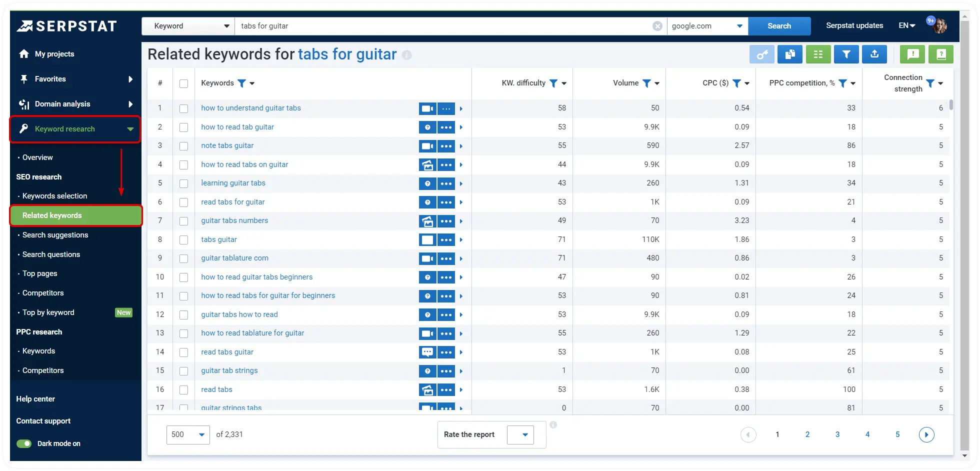Check the checkbox next to 'how to read tab guitar'
Screen dimensions: 980x471
pos(183,127)
